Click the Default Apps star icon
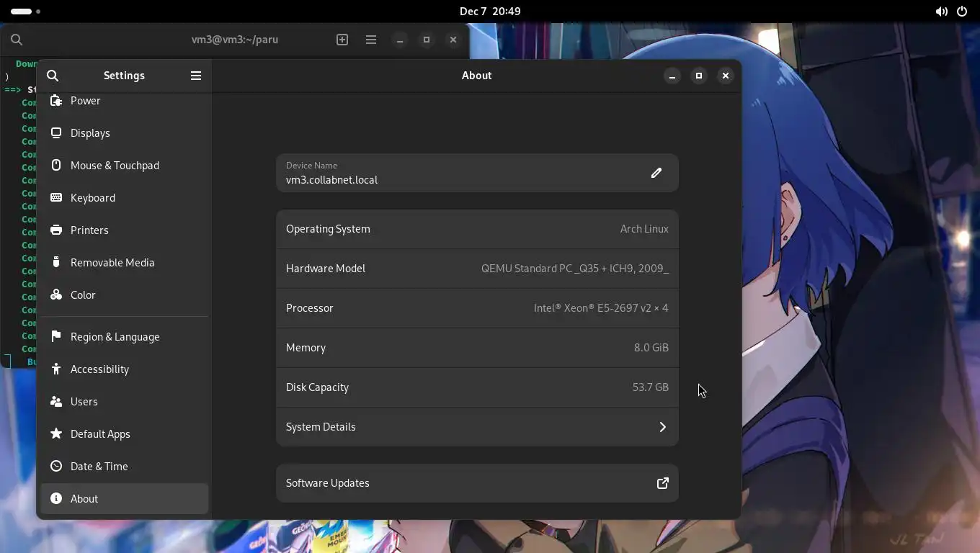This screenshot has height=553, width=980. tap(56, 434)
